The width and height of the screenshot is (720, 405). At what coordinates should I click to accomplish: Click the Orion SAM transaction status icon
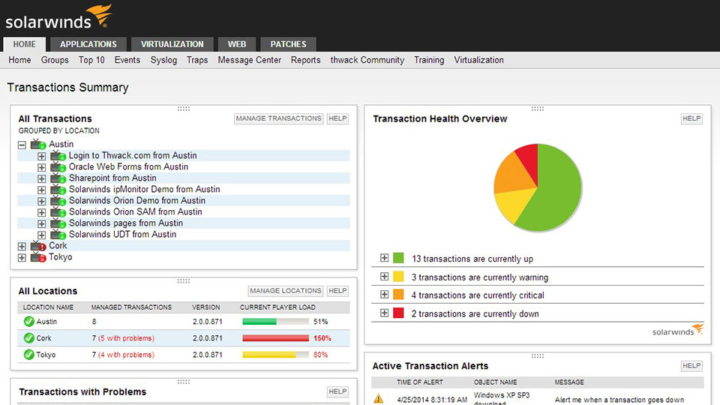(58, 212)
